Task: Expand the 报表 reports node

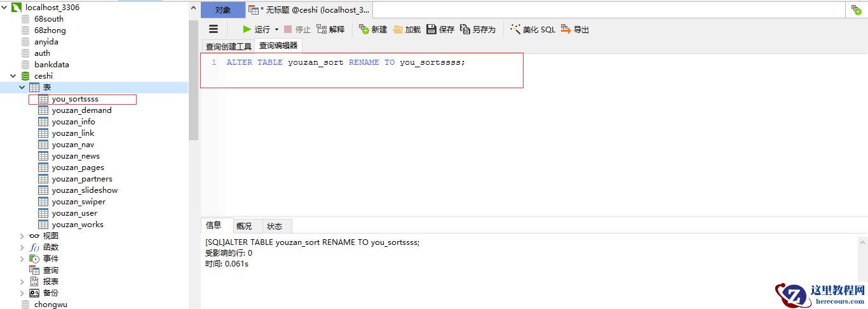Action: pos(22,281)
